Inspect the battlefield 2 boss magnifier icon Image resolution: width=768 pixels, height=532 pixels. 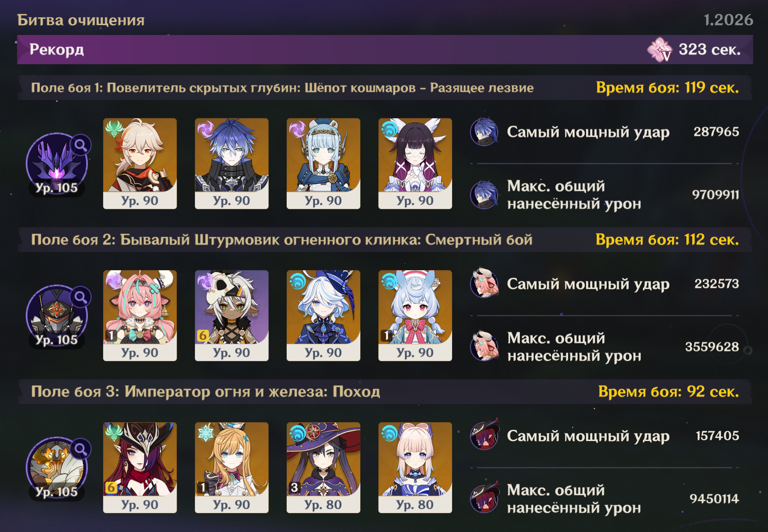(x=81, y=297)
